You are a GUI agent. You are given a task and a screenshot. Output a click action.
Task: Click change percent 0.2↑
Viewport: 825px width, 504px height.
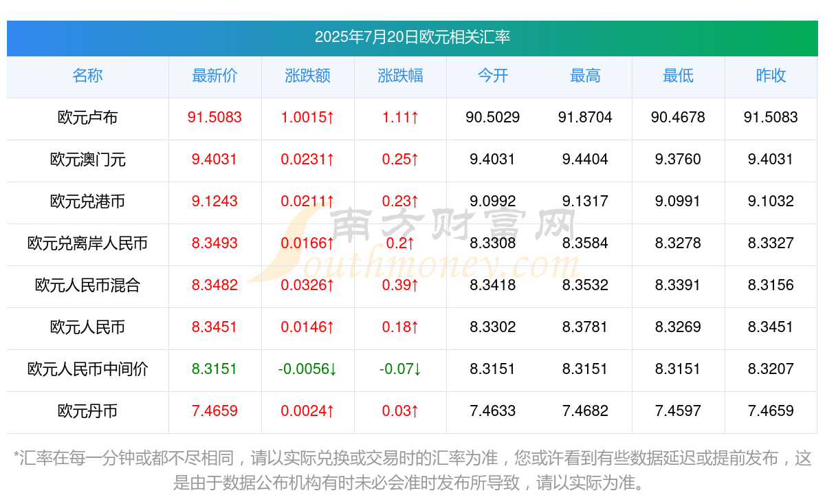pos(400,243)
